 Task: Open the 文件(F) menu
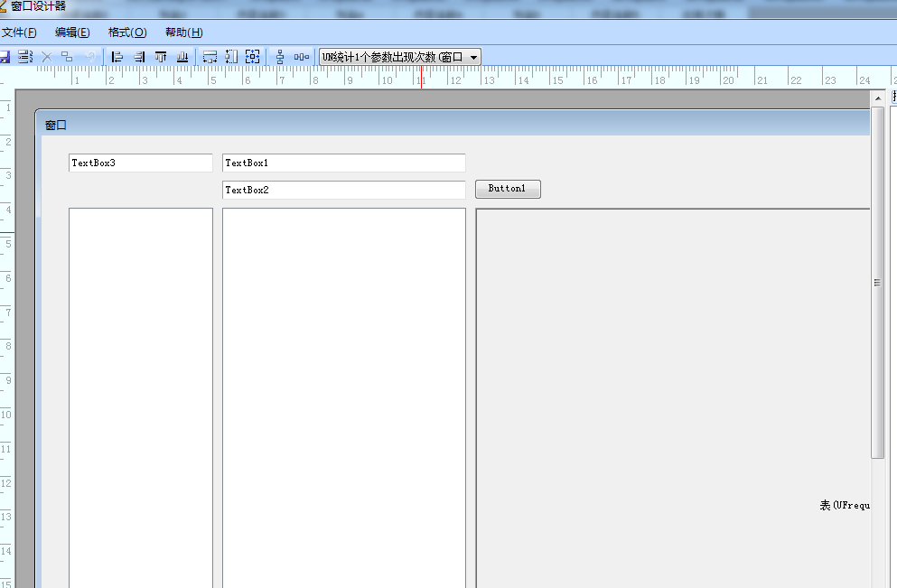pos(19,33)
